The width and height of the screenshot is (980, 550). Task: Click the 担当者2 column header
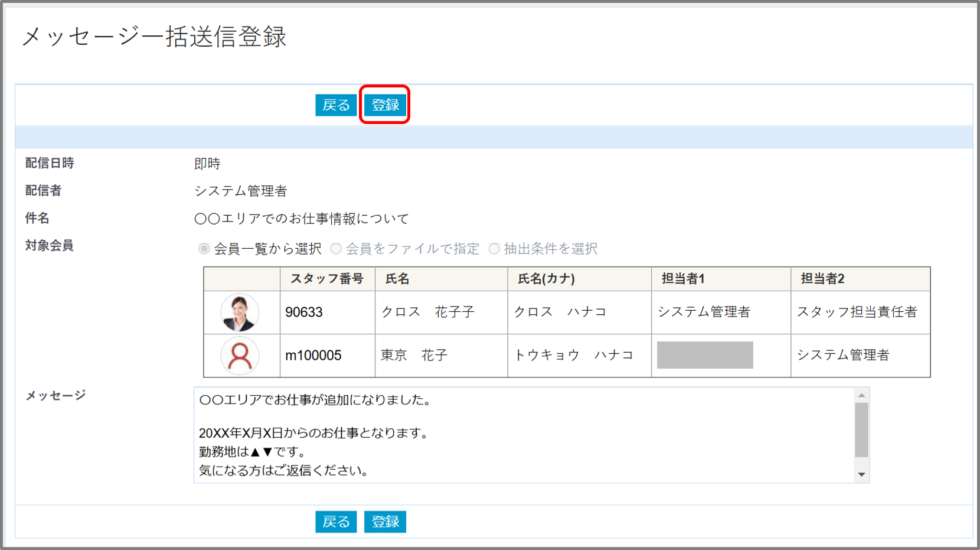click(822, 279)
